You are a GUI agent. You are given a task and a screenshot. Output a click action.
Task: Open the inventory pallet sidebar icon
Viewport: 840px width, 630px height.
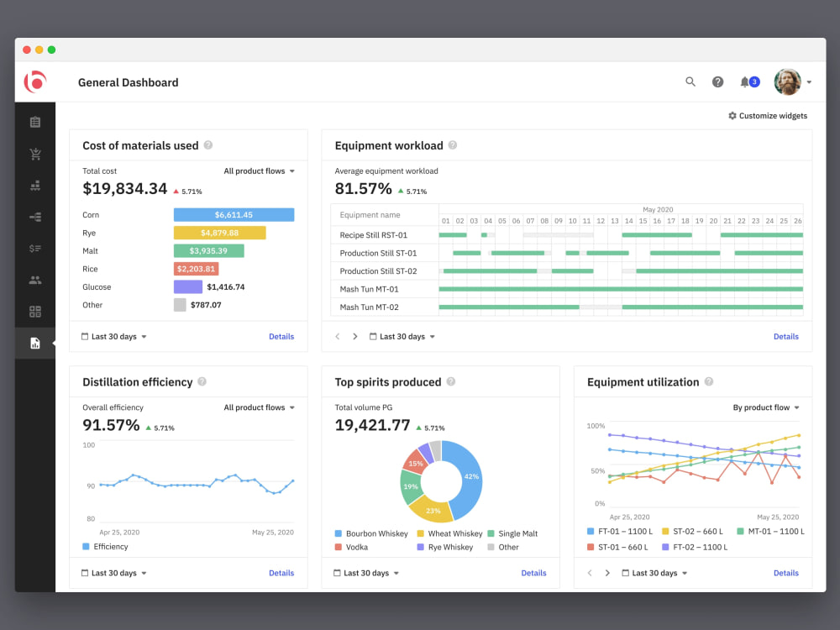click(35, 186)
